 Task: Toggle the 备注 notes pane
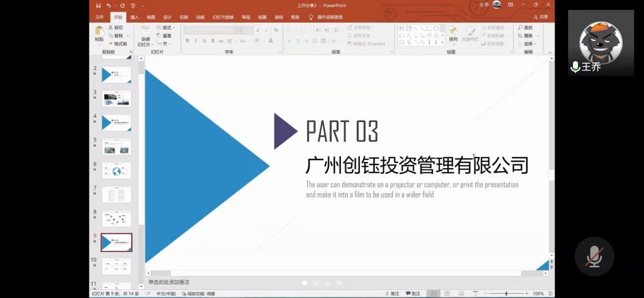point(392,294)
